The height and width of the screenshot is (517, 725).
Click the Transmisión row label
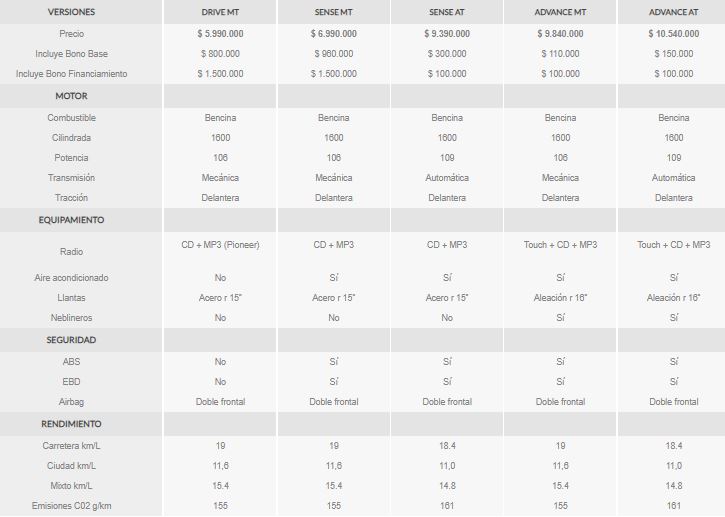(71, 178)
